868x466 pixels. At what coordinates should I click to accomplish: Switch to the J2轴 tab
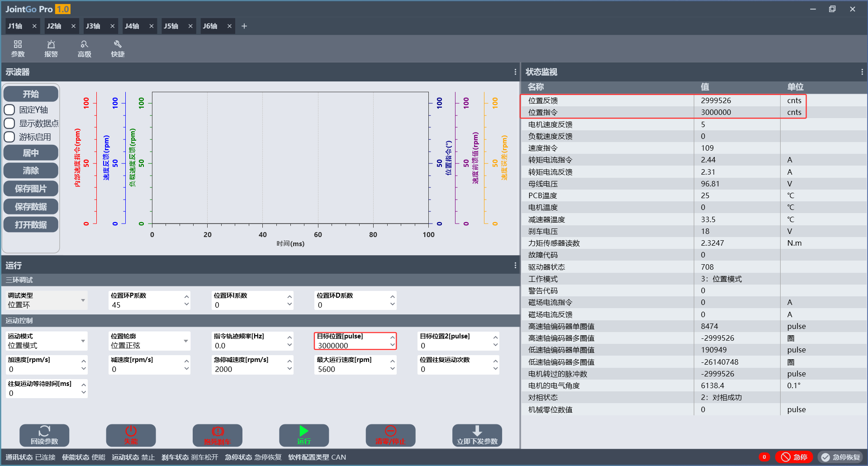click(x=55, y=26)
